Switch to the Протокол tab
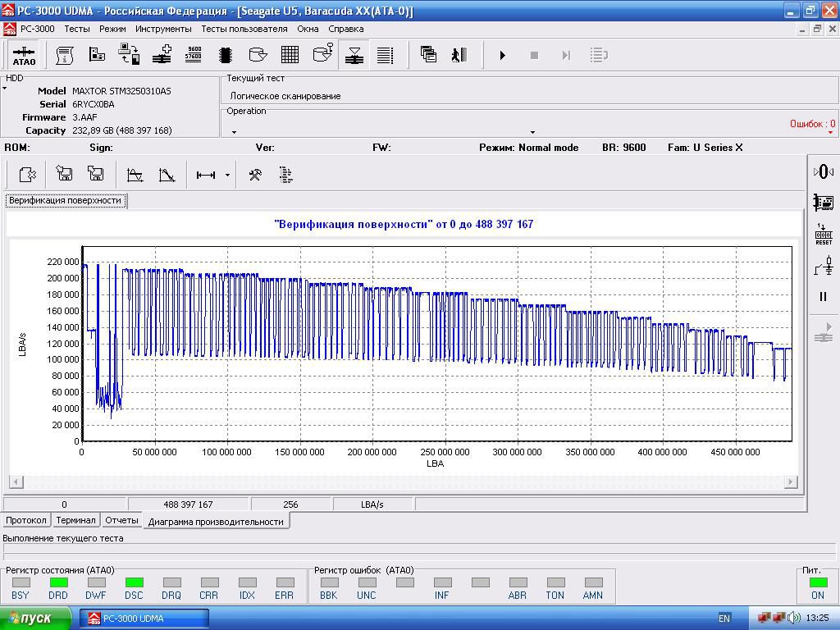Viewport: 840px width, 630px height. coord(26,520)
